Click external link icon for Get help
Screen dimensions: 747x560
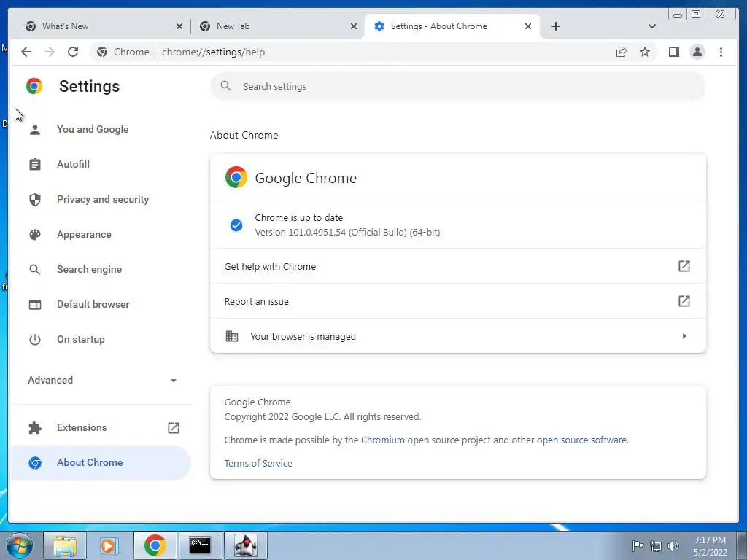tap(684, 266)
